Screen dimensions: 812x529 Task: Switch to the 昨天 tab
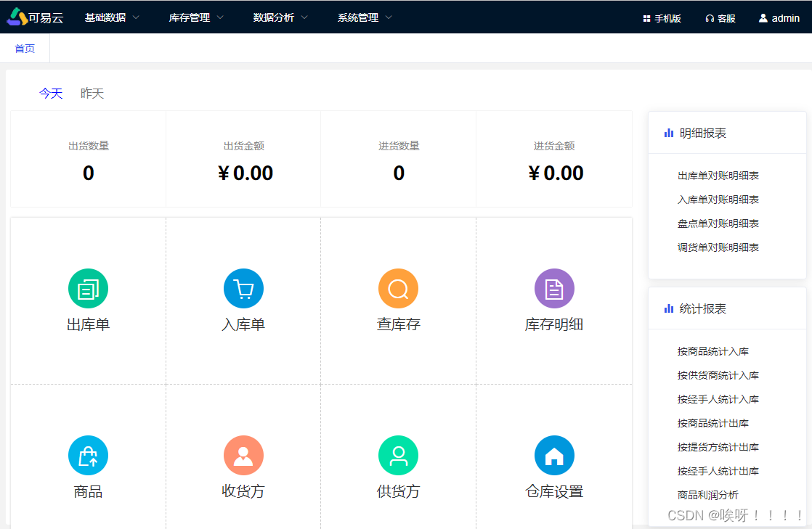point(92,93)
